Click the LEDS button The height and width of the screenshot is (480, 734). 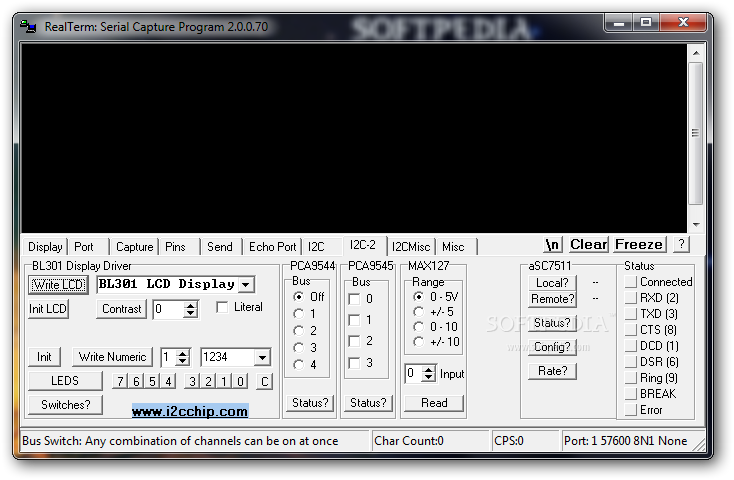[x=65, y=381]
